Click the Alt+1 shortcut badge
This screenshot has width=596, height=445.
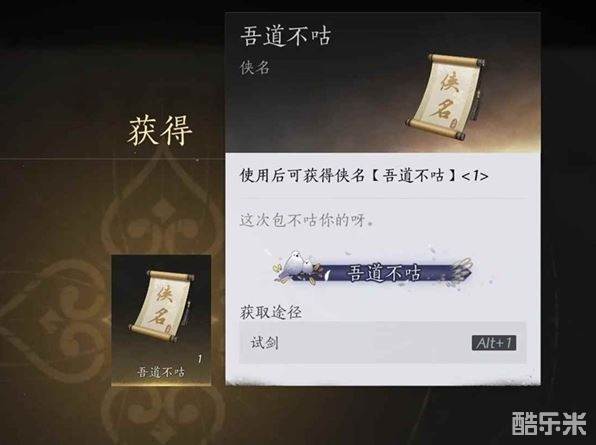pos(494,343)
